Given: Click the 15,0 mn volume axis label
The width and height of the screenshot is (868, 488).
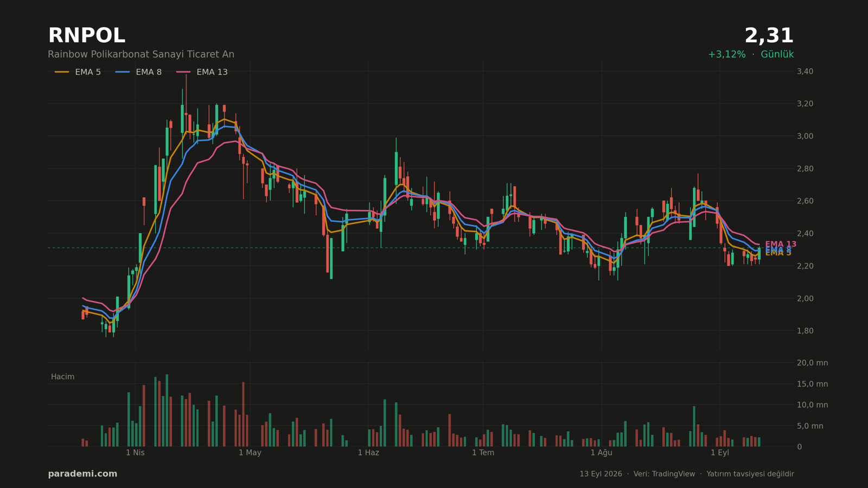Looking at the screenshot, I should click(x=812, y=384).
